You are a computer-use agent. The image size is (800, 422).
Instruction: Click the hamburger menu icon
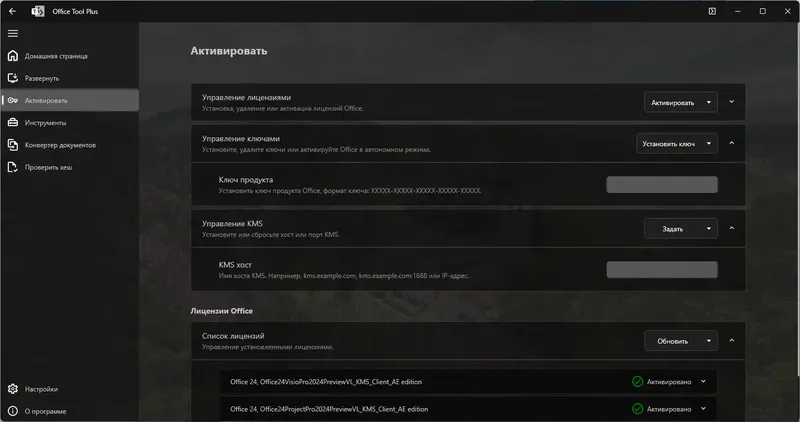13,34
